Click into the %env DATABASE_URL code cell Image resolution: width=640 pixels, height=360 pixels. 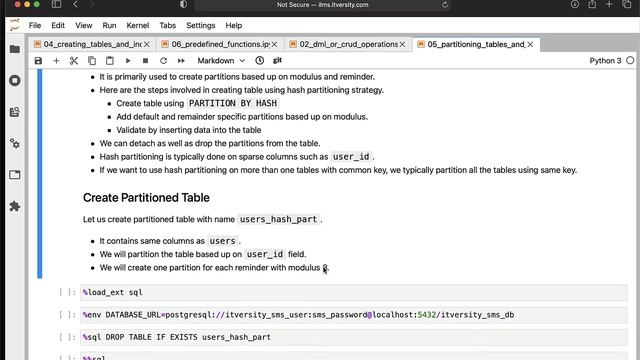pos(353,315)
